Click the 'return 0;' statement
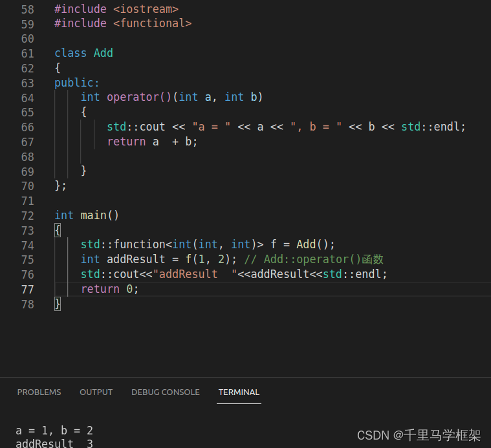 click(109, 289)
